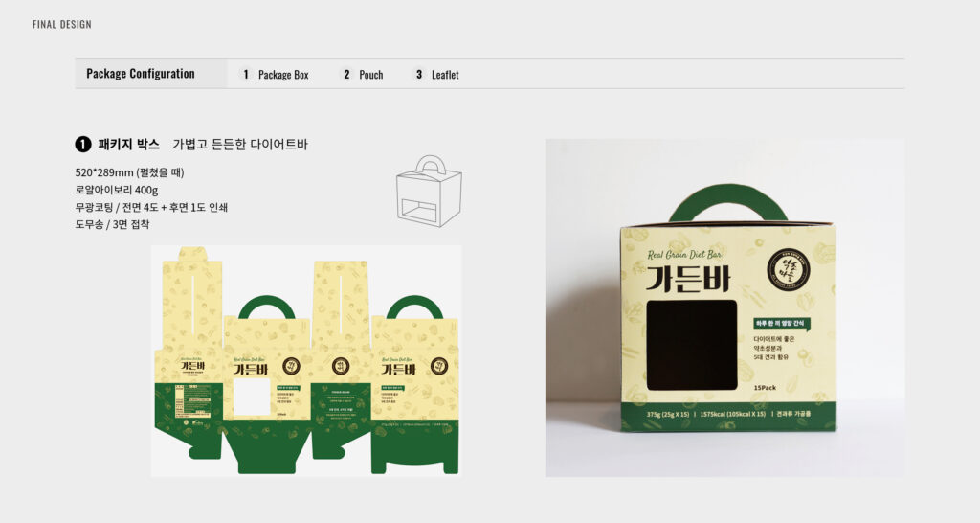Click the Package Configuration heading
This screenshot has height=523, width=980.
pos(141,73)
